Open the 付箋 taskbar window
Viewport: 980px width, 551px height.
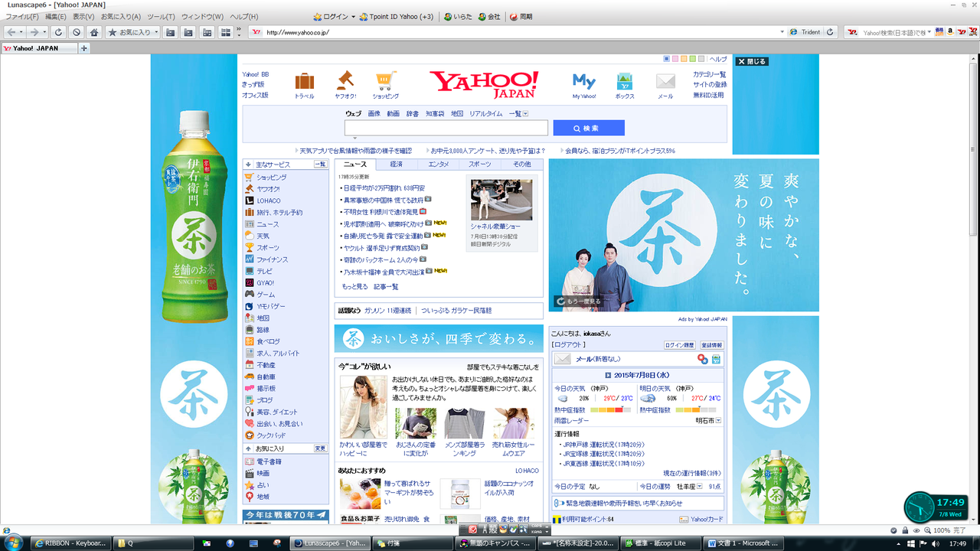[x=412, y=543]
